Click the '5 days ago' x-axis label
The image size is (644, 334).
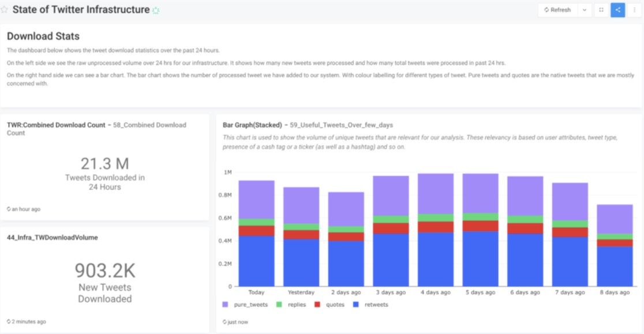coord(480,292)
